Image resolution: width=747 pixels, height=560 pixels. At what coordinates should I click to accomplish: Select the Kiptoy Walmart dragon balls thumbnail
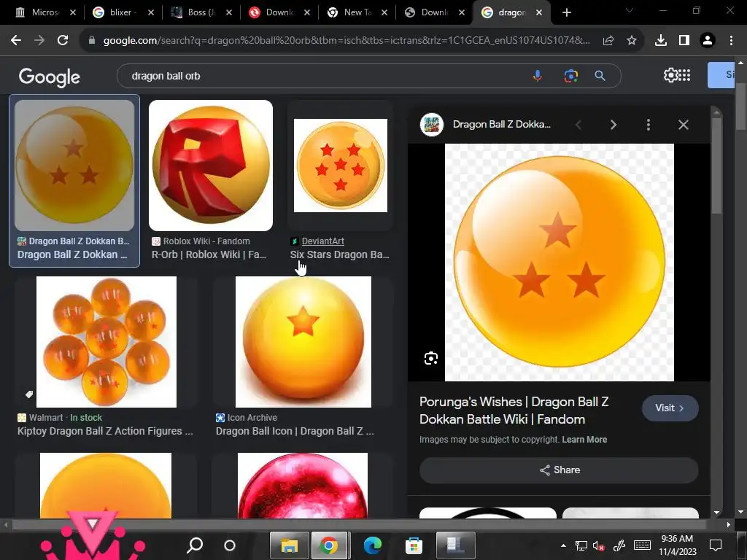point(107,342)
